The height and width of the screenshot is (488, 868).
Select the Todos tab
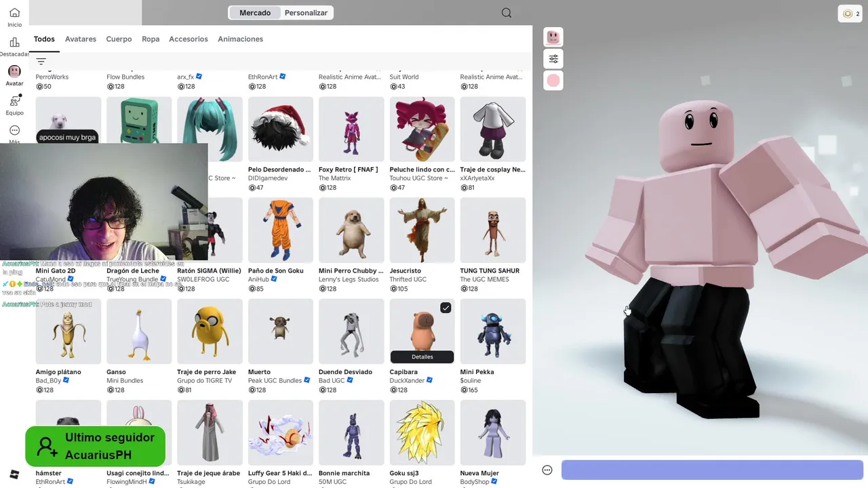coord(44,39)
